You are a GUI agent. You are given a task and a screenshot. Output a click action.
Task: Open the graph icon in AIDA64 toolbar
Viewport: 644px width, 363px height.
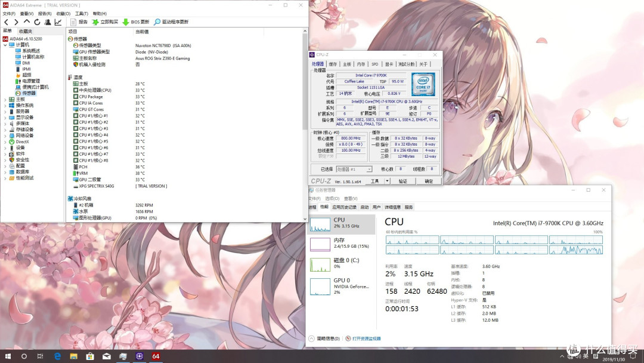coord(58,22)
